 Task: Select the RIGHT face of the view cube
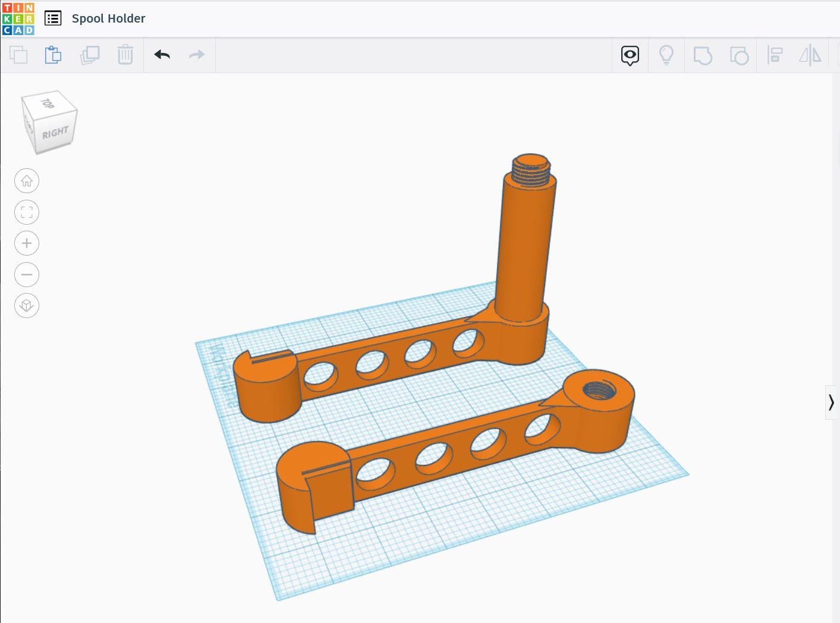[x=55, y=133]
